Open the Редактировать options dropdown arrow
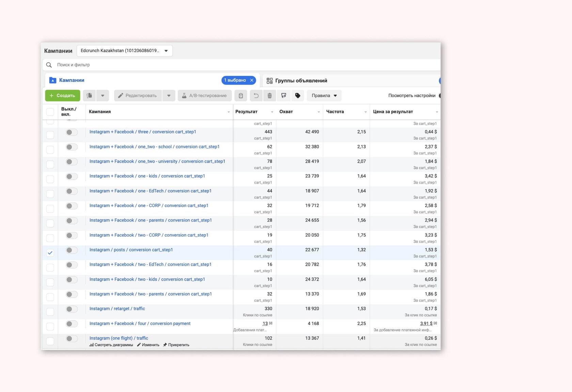The width and height of the screenshot is (572, 392). pyautogui.click(x=169, y=96)
